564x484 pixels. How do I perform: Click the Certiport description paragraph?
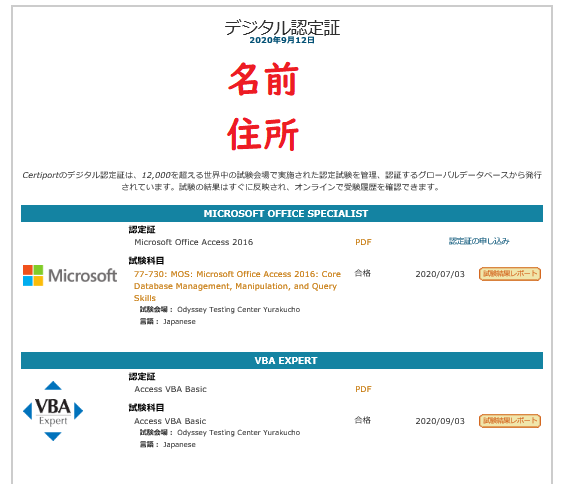pyautogui.click(x=282, y=181)
